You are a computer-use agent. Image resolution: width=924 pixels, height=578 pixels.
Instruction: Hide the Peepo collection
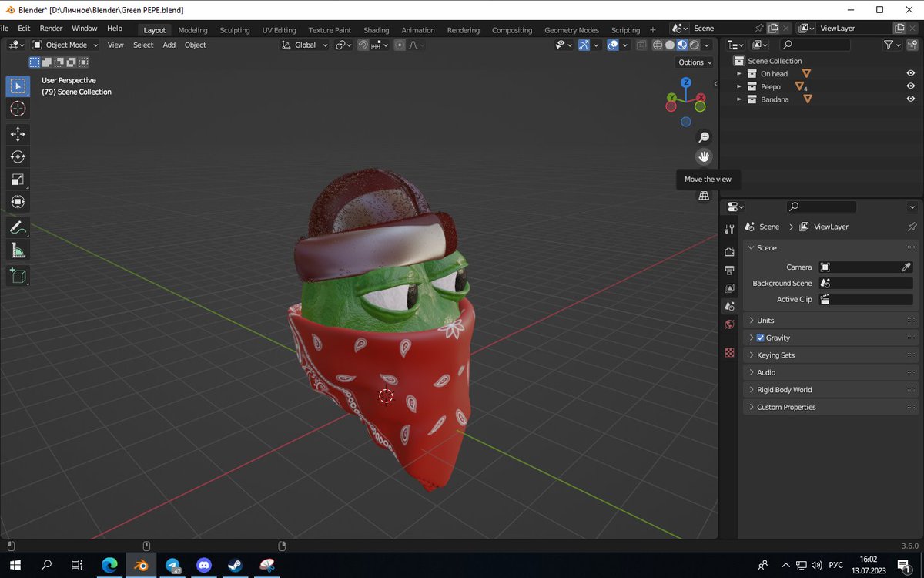[x=910, y=86]
